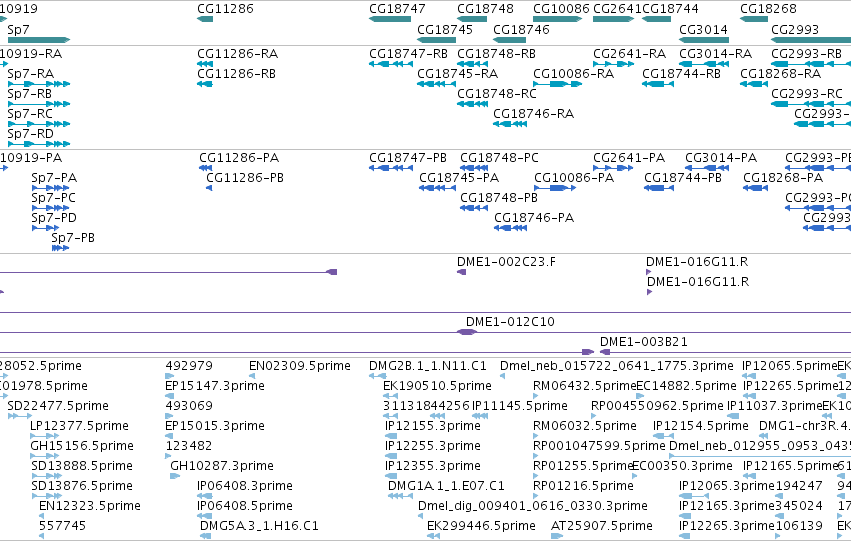Select the EP15147.3prime EST

pyautogui.click(x=215, y=386)
